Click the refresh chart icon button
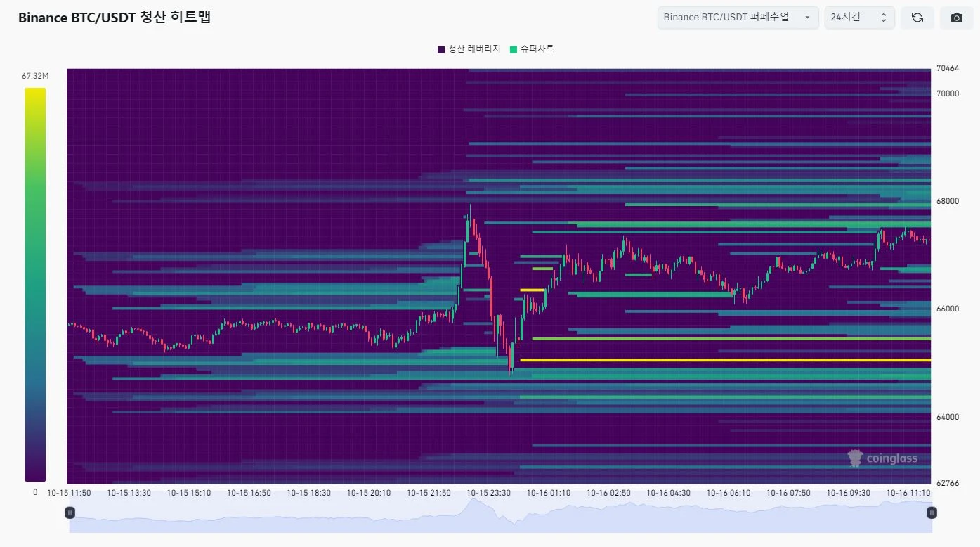Viewport: 980px width, 547px height. (x=917, y=18)
